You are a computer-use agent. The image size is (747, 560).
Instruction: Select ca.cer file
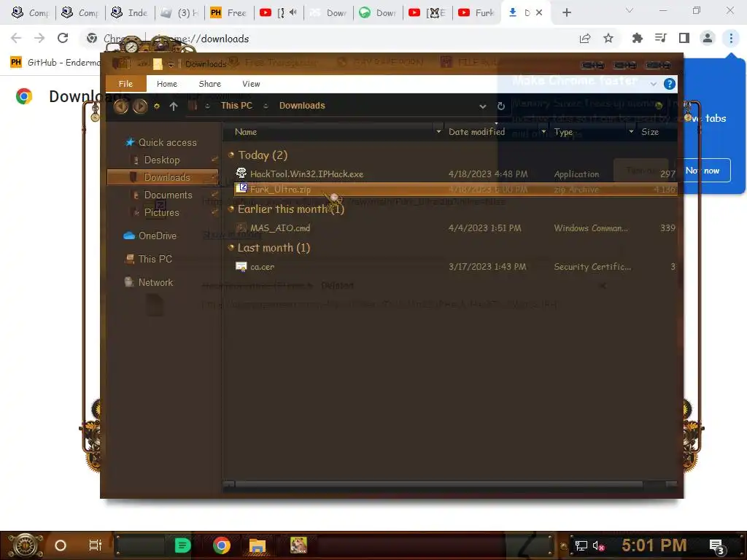click(455, 267)
